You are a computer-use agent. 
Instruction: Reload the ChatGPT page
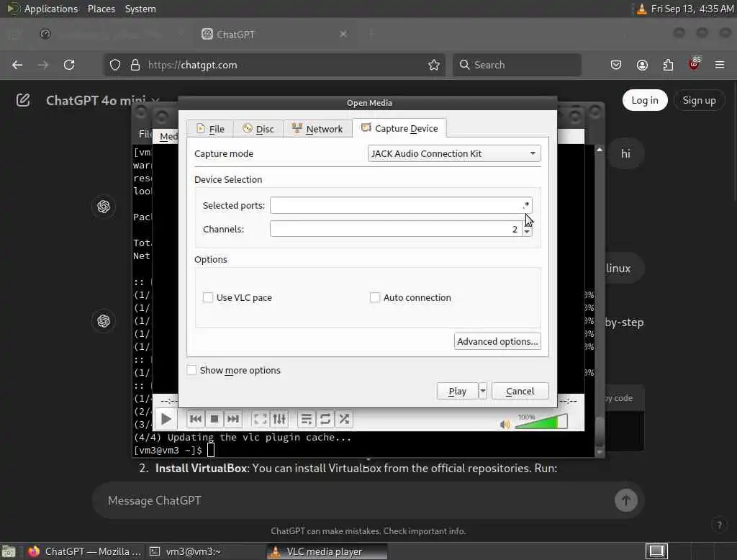point(69,65)
